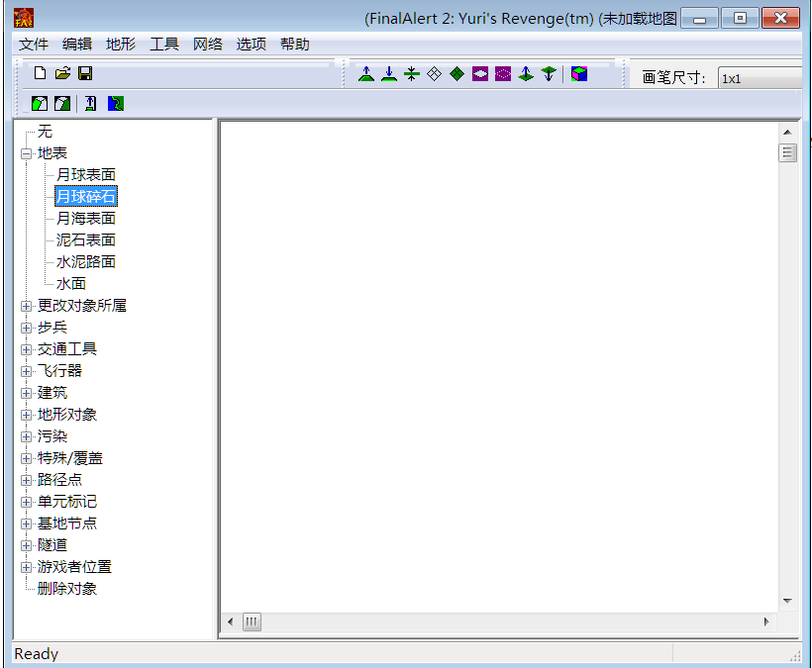Click inside the empty map view area

click(x=499, y=366)
